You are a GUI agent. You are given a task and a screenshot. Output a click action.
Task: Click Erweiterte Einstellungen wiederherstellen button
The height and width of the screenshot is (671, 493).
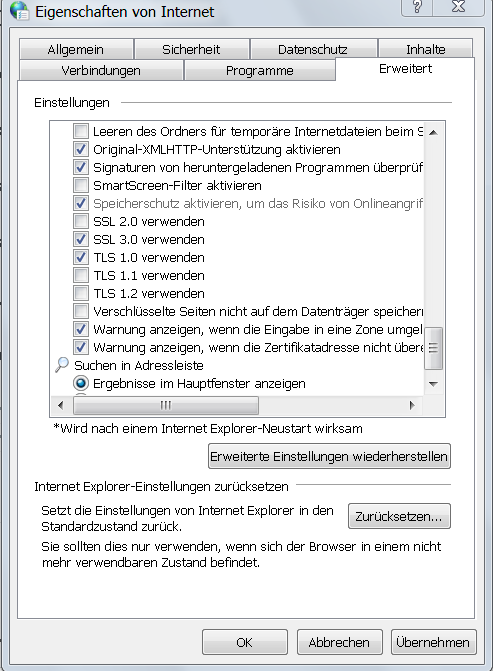point(329,456)
